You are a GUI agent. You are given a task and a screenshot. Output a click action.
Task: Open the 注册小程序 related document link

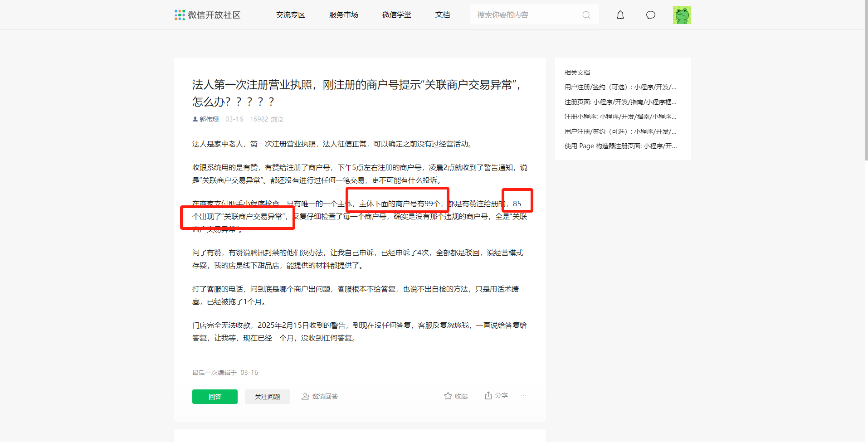click(620, 117)
